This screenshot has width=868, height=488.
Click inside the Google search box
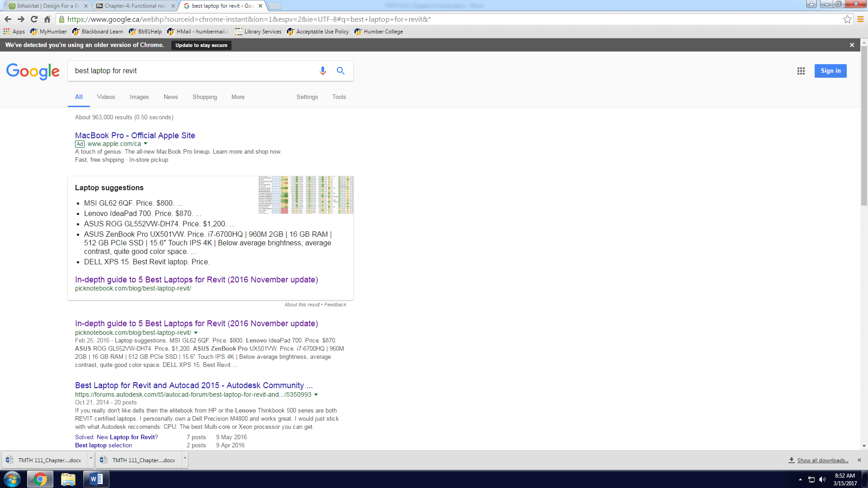[x=190, y=71]
